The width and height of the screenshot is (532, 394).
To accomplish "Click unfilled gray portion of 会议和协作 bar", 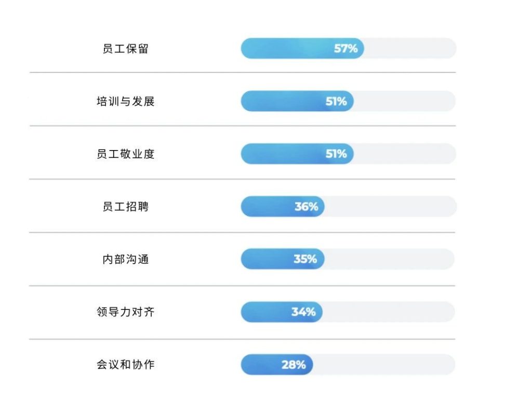I will (384, 364).
